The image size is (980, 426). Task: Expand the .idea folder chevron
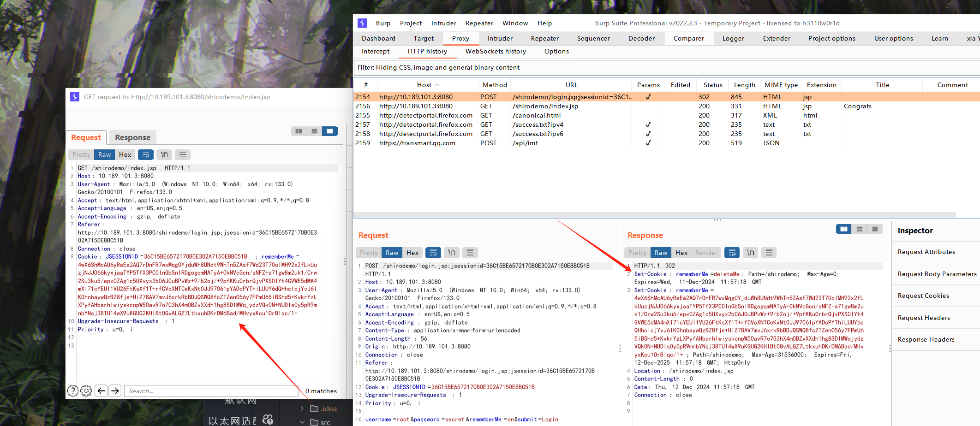(x=302, y=408)
